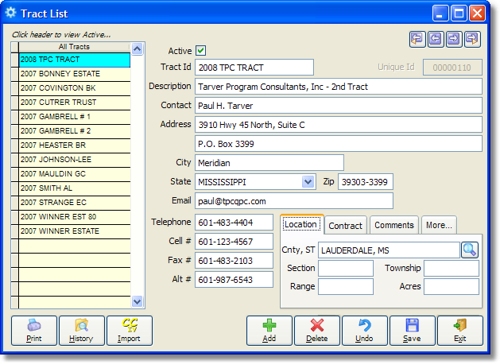Click tract list scroll down arrow
Image resolution: width=500 pixels, height=364 pixels.
[137, 302]
